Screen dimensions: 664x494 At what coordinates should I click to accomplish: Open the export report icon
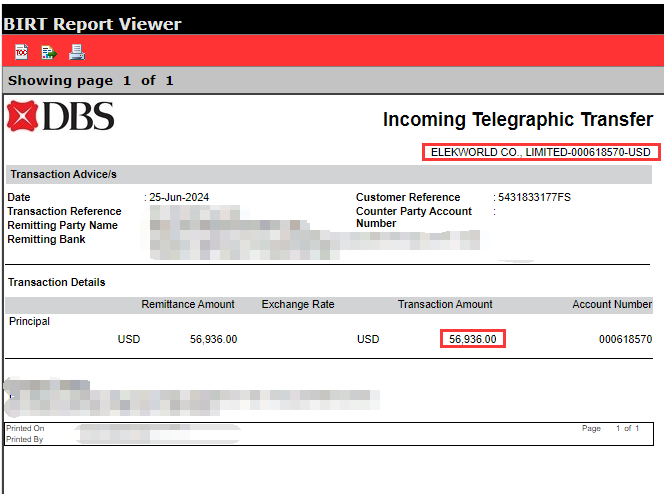pos(49,52)
